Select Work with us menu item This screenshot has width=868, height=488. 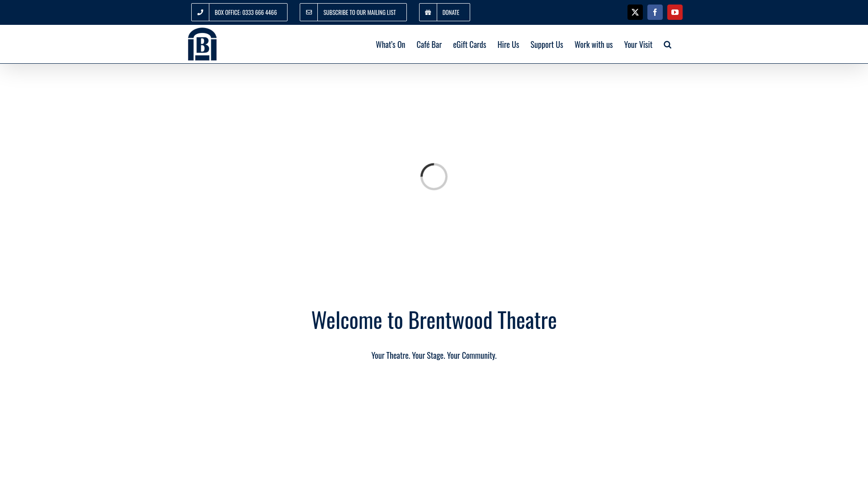coord(593,44)
